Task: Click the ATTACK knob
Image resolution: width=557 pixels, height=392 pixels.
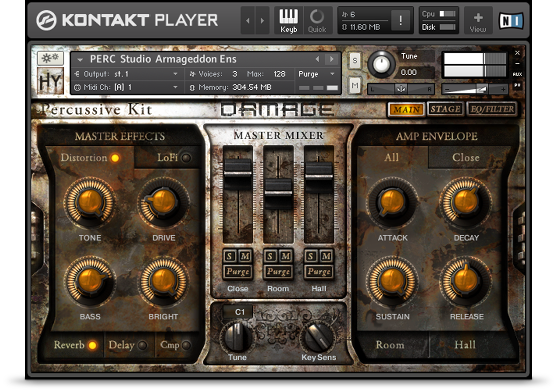Action: (392, 203)
